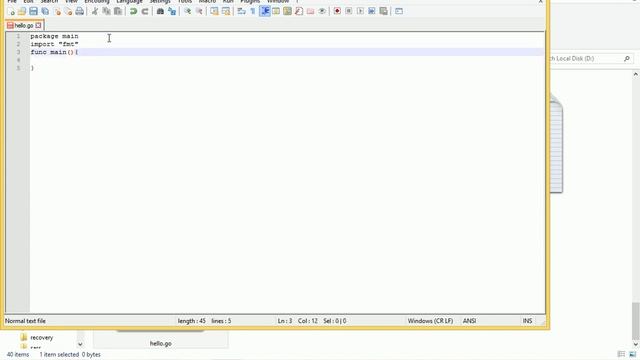Save the current file using the Save icon

tap(33, 11)
